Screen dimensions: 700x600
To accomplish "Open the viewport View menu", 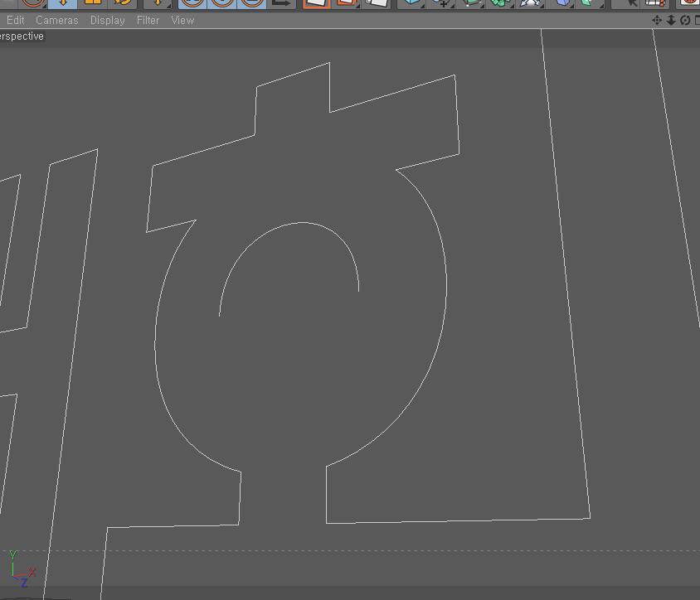I will coord(182,20).
